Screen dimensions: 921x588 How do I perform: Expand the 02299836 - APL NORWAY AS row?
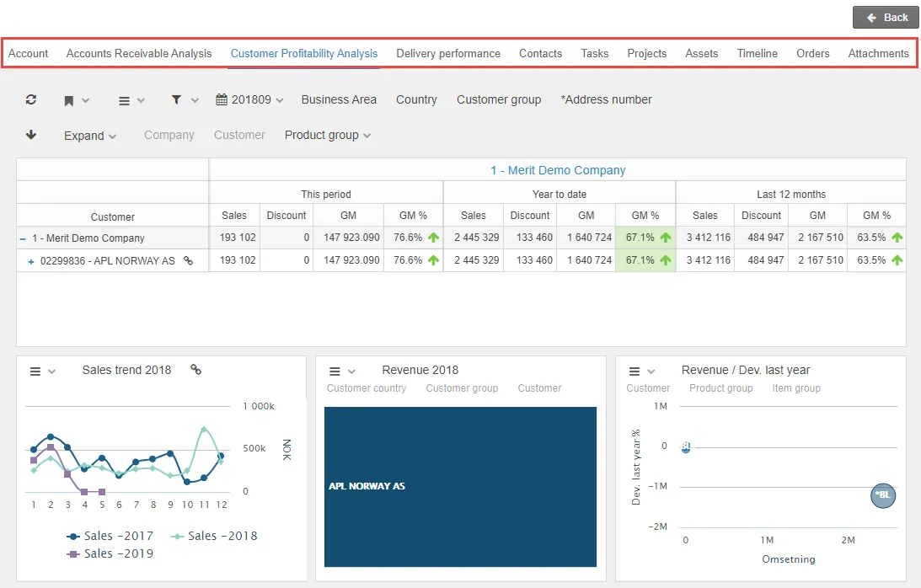pyautogui.click(x=31, y=262)
